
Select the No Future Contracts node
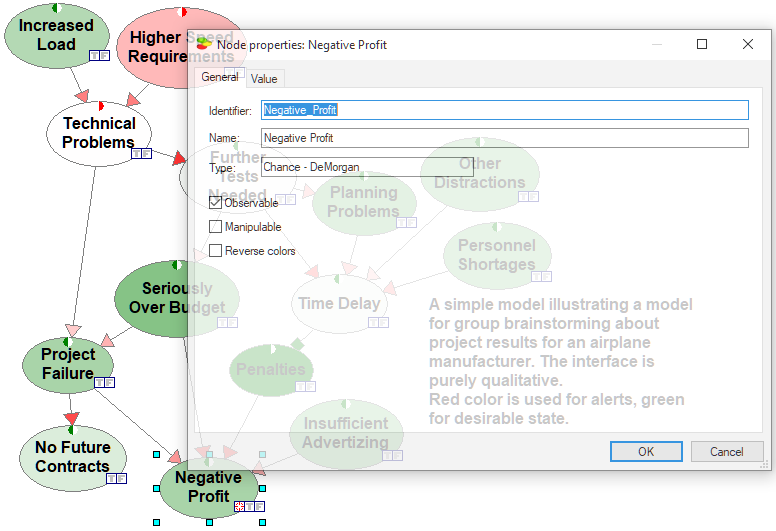(x=73, y=458)
